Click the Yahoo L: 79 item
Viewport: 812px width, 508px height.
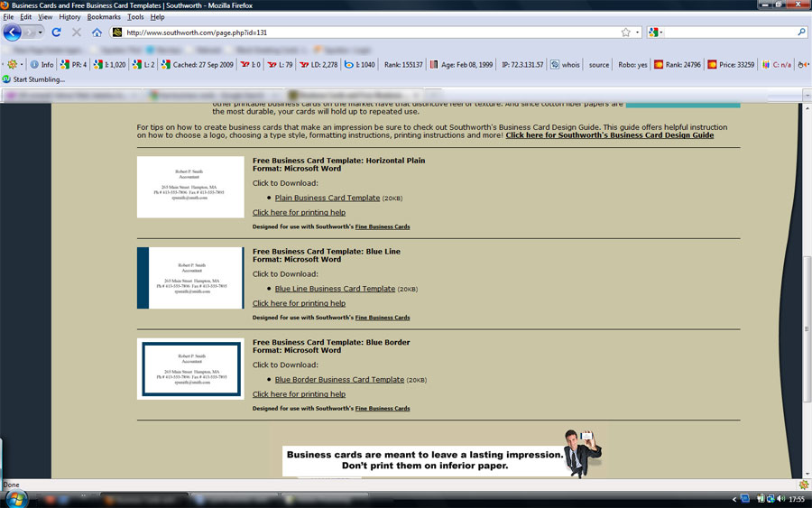[281, 65]
